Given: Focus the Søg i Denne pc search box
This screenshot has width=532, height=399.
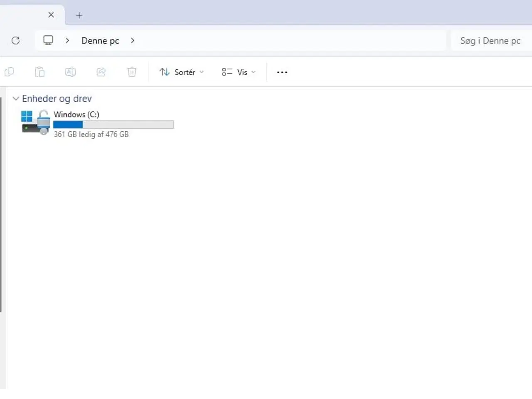Looking at the screenshot, I should pyautogui.click(x=491, y=41).
